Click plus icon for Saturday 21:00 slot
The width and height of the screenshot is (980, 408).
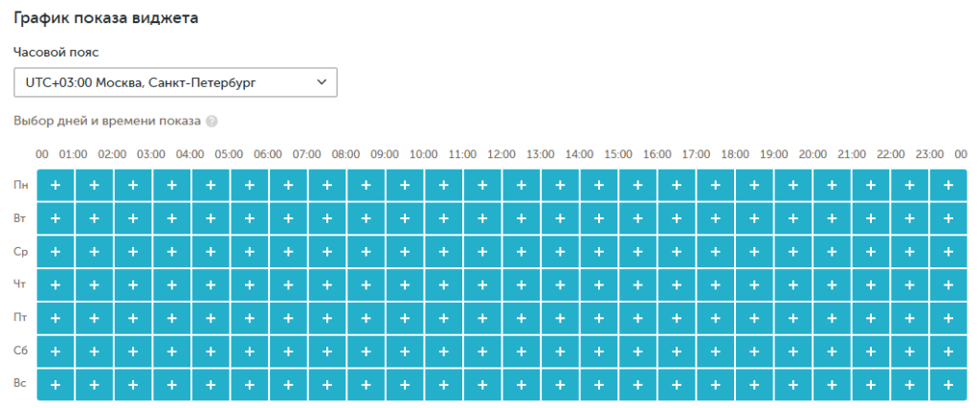(x=871, y=352)
